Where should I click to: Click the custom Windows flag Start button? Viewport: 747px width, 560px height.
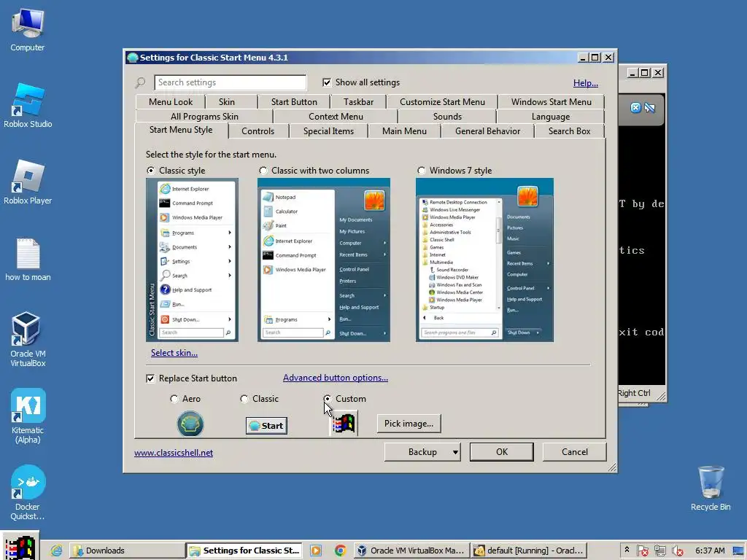coord(20,546)
